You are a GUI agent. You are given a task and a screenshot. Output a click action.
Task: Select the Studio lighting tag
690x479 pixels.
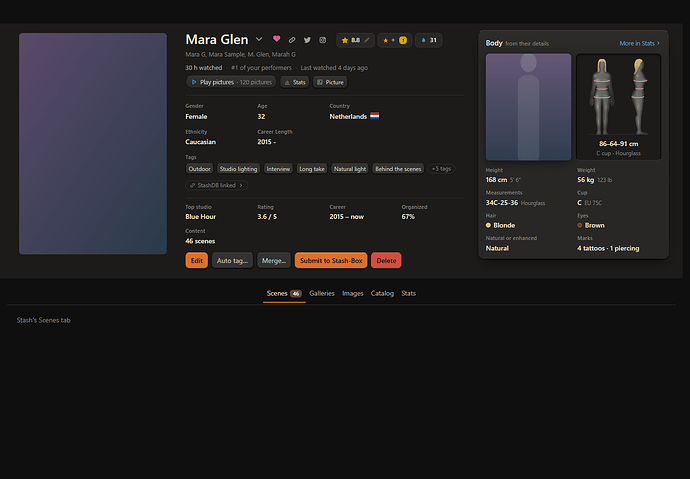tap(238, 169)
